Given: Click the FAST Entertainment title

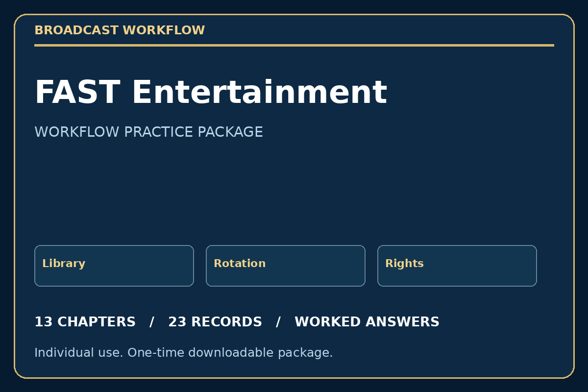Looking at the screenshot, I should coord(211,93).
